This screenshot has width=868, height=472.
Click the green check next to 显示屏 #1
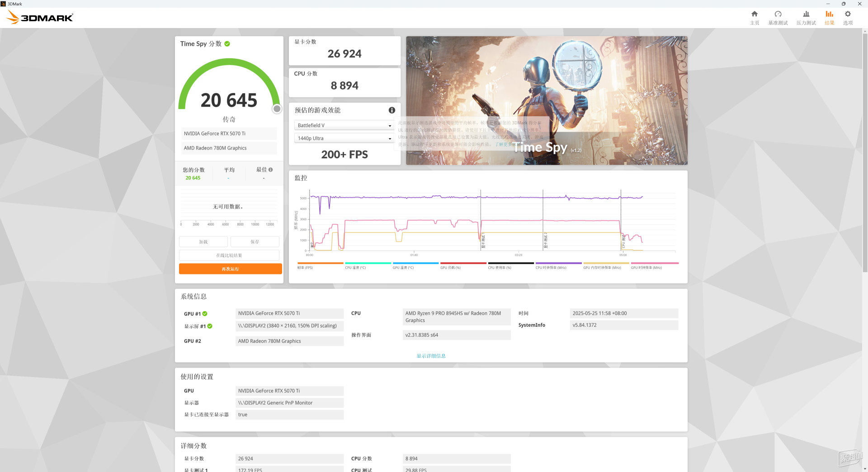pyautogui.click(x=210, y=326)
